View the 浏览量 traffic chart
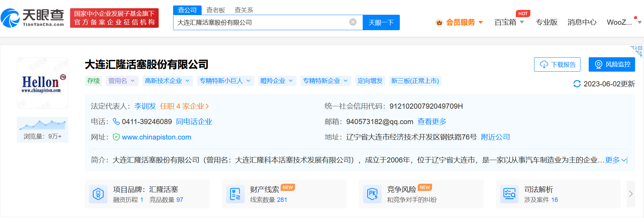This screenshot has height=218, width=644. [x=43, y=130]
